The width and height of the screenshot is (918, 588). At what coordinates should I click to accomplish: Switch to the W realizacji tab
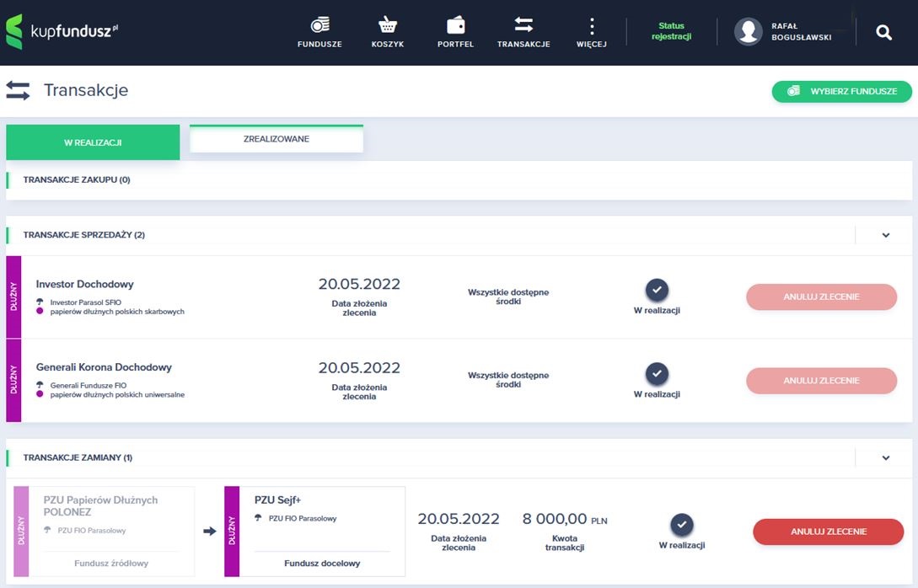tap(93, 142)
